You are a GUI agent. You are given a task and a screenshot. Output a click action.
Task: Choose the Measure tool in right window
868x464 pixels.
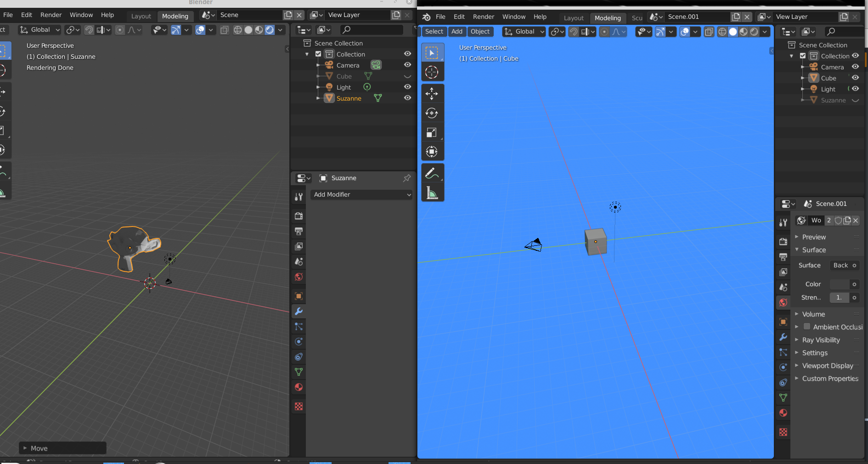pyautogui.click(x=432, y=192)
